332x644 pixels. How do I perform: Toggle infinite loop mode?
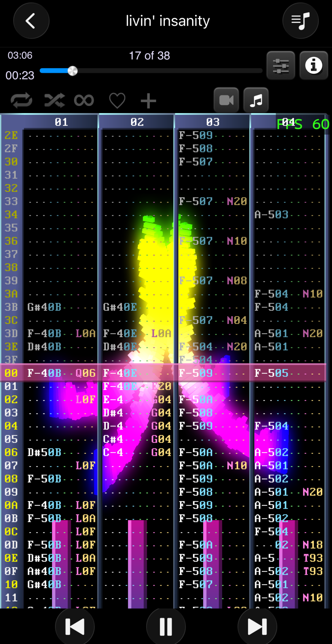pyautogui.click(x=84, y=100)
